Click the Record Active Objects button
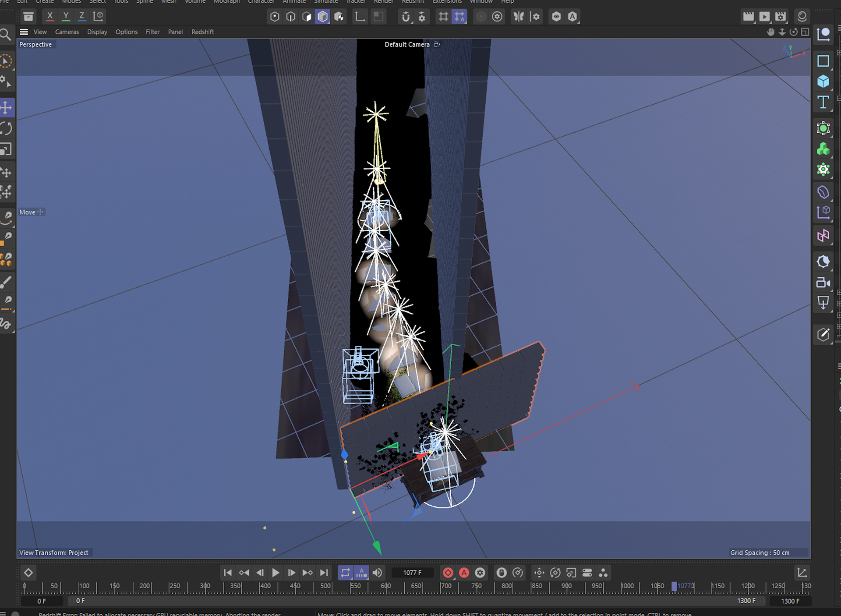841x616 pixels. [448, 573]
